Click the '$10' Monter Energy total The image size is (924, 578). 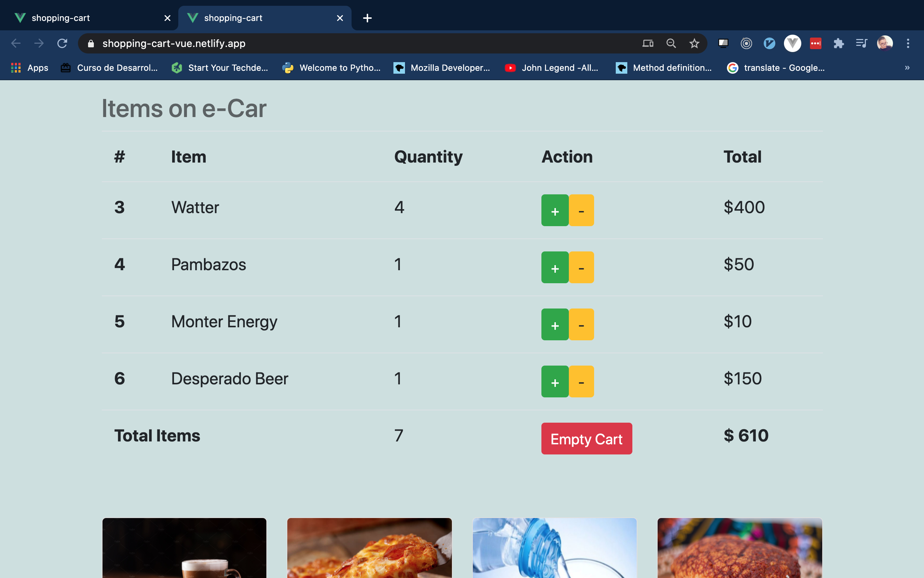tap(738, 322)
